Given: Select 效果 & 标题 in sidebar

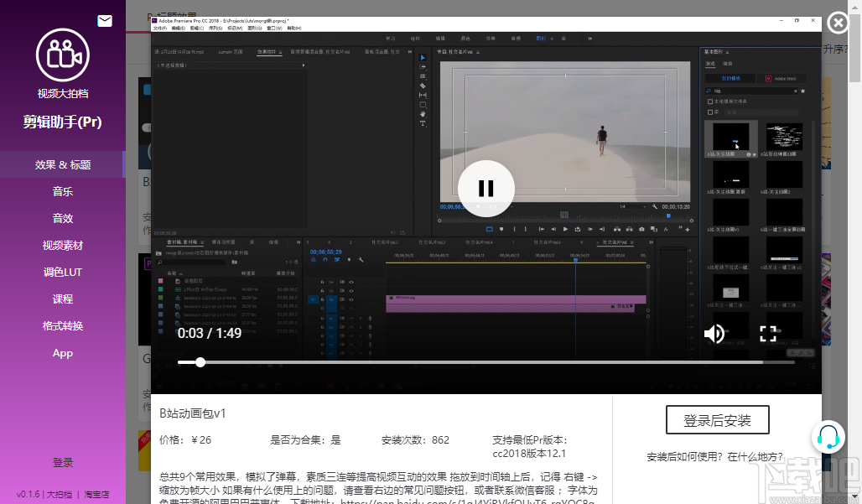Looking at the screenshot, I should (63, 164).
